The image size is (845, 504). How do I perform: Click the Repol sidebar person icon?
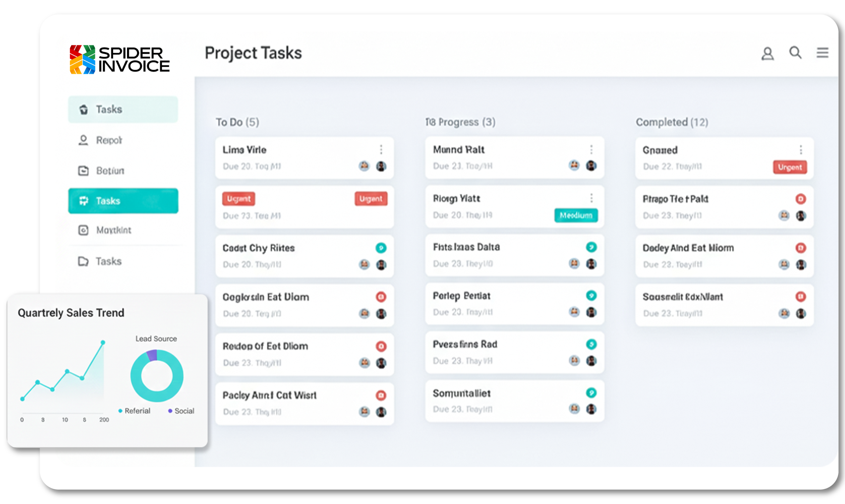[83, 140]
